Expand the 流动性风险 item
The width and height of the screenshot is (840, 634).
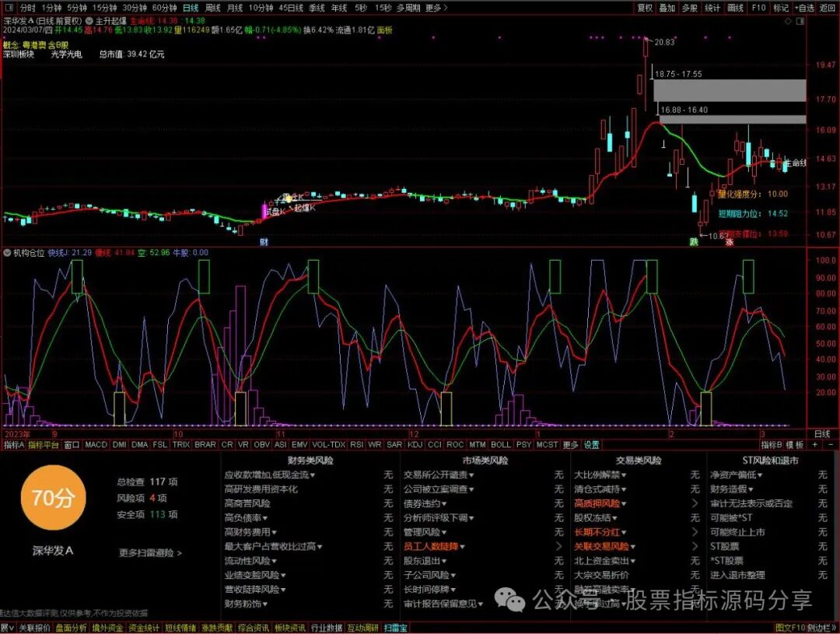point(250,561)
